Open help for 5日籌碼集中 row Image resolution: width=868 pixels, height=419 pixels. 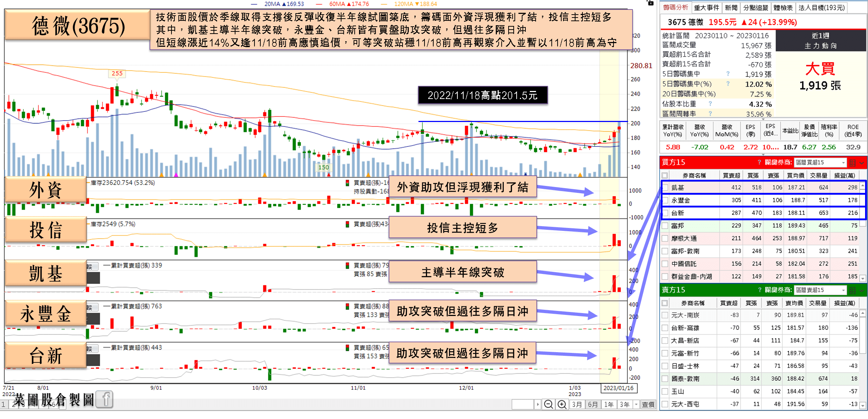point(728,74)
